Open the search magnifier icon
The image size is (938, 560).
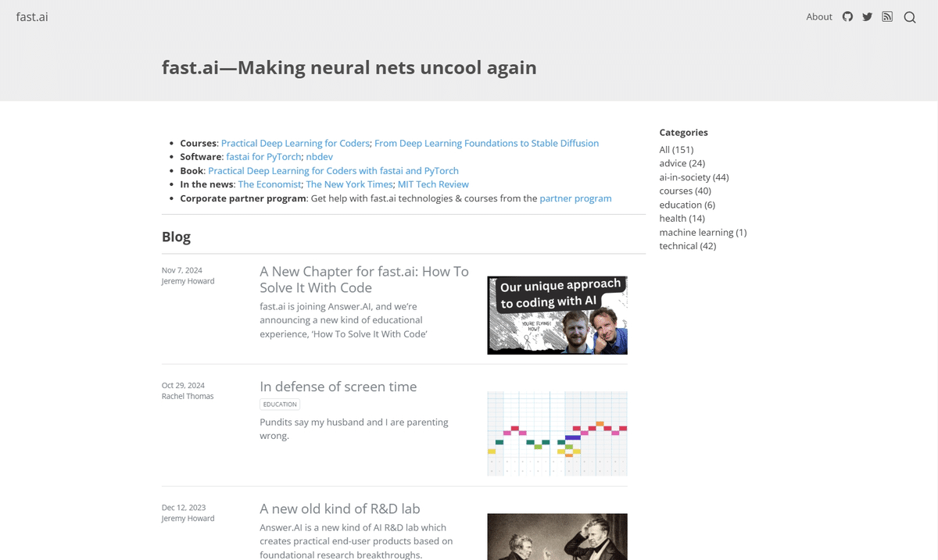(x=910, y=17)
